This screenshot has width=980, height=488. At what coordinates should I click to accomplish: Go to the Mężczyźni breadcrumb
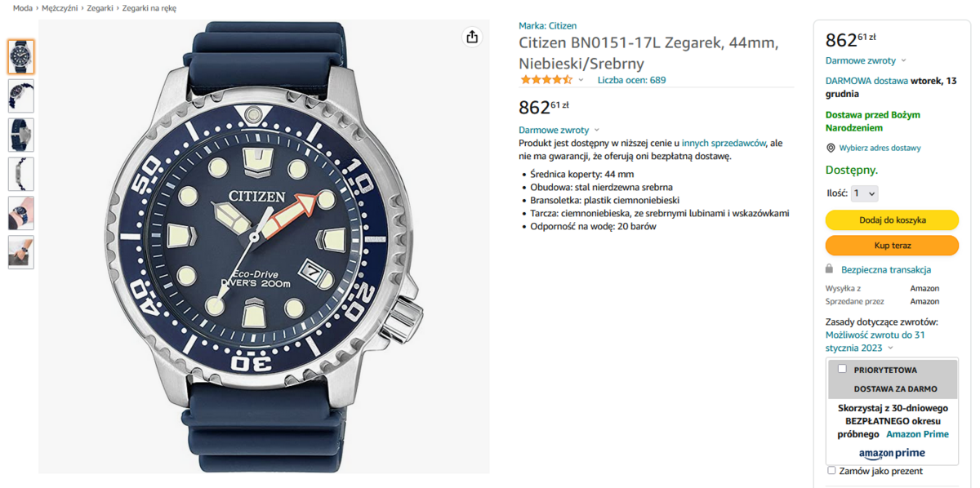pos(60,8)
